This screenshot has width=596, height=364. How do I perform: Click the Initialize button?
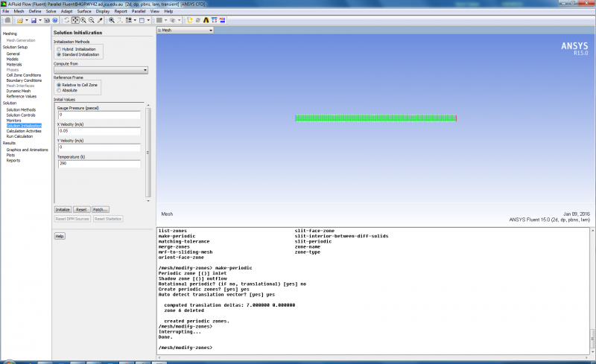[63, 210]
